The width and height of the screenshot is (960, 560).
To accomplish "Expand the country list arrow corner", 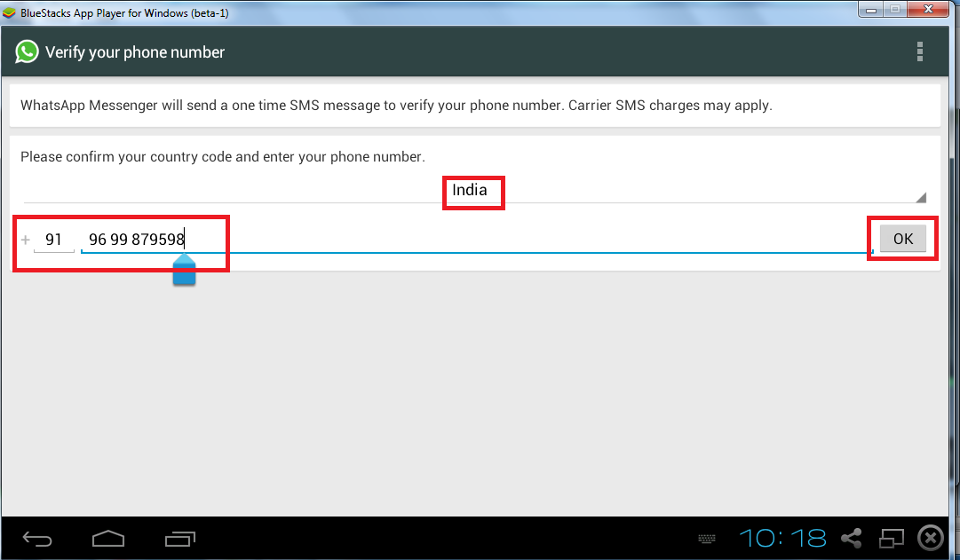I will [921, 197].
